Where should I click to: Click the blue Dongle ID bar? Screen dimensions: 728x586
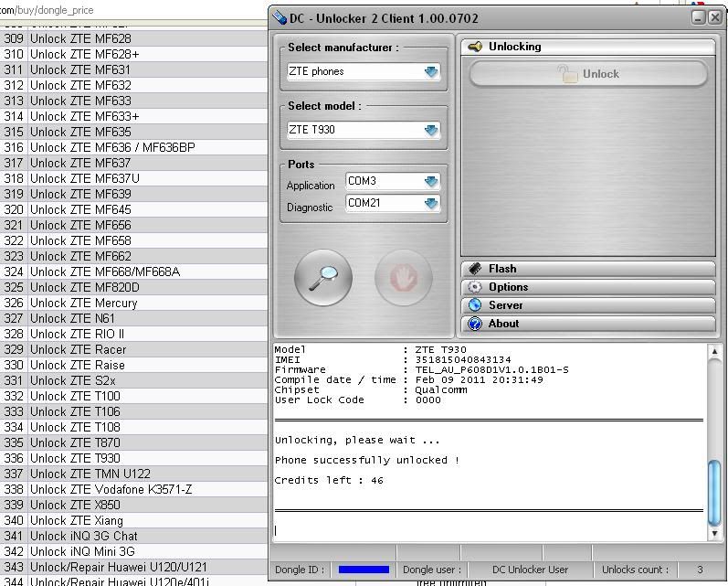point(364,570)
